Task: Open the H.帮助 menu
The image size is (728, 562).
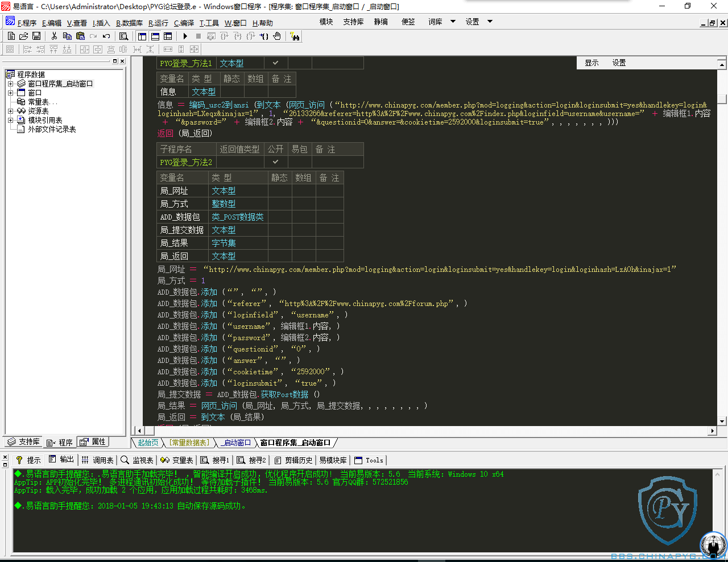Action: (x=263, y=23)
